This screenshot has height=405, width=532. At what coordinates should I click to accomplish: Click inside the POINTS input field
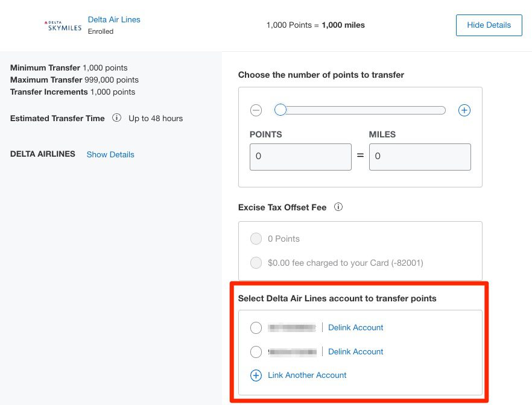point(300,156)
